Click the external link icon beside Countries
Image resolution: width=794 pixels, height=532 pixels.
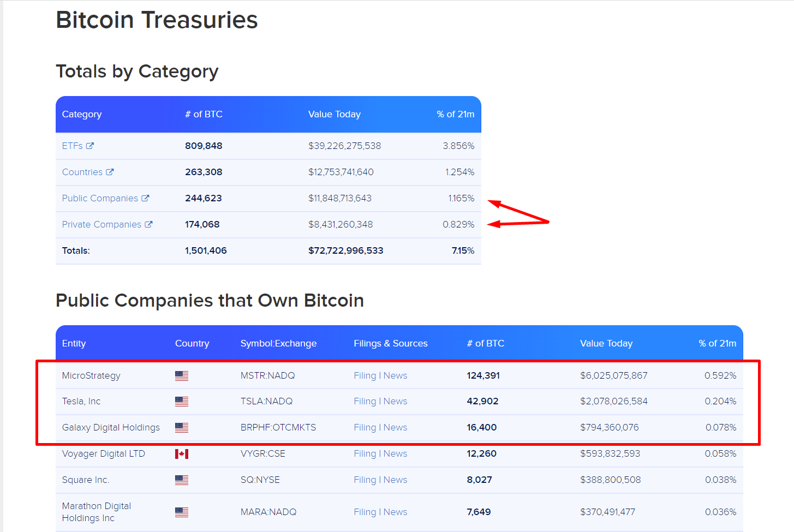coord(110,172)
